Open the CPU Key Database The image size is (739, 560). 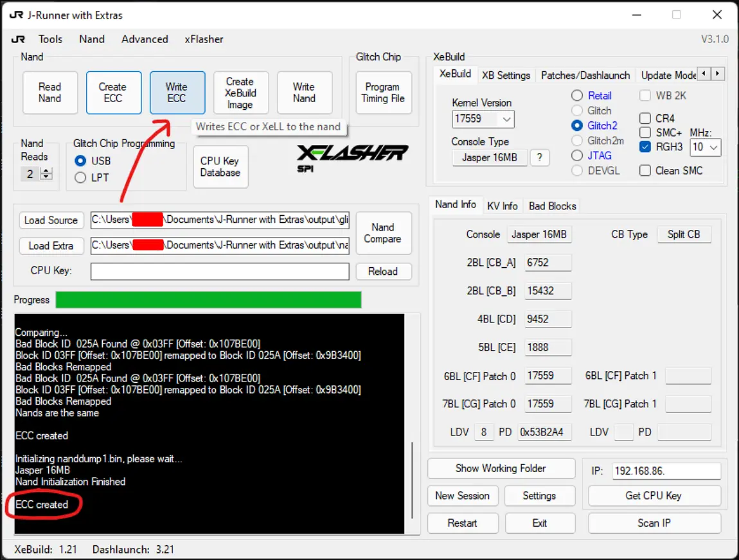pos(220,167)
